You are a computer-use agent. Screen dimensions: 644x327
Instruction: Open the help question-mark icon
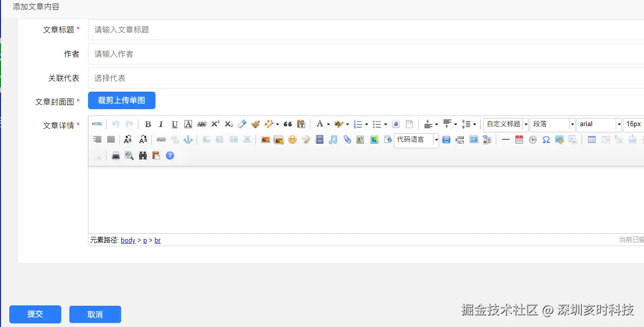(170, 156)
